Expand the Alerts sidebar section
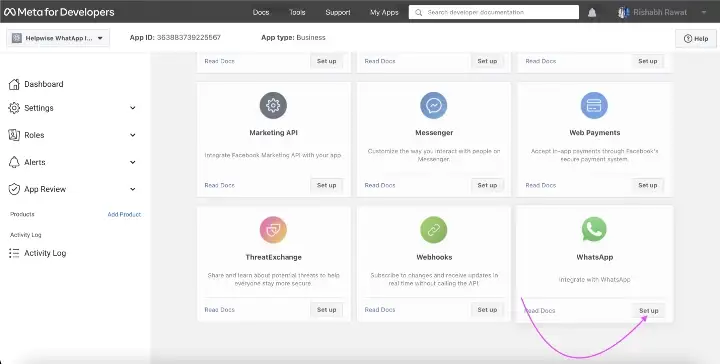This screenshot has width=720, height=364. (133, 162)
